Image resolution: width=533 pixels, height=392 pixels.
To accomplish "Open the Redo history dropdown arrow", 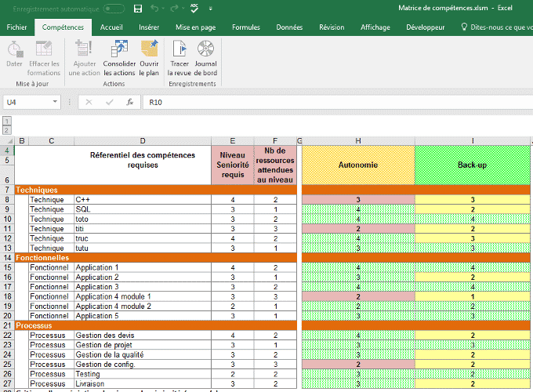I will tap(183, 9).
